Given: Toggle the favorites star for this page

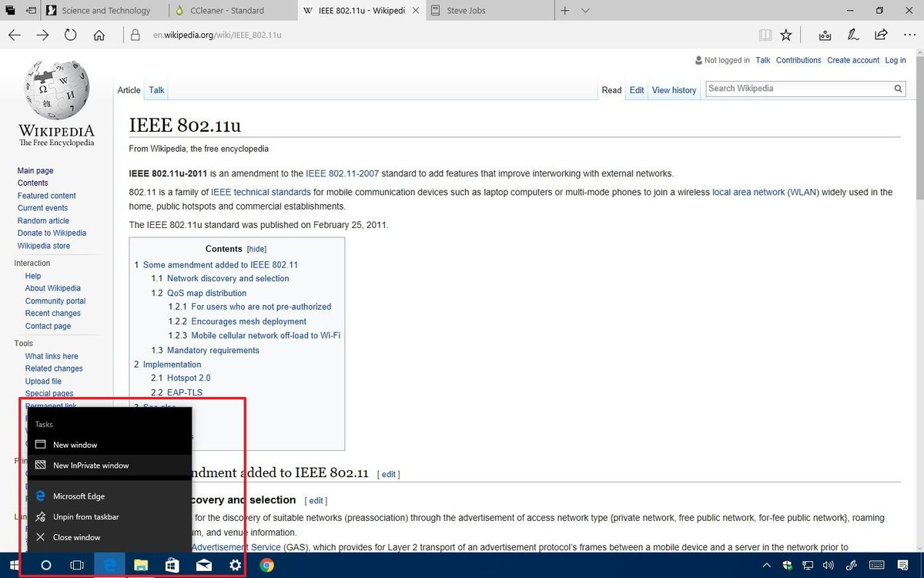Looking at the screenshot, I should pyautogui.click(x=785, y=34).
